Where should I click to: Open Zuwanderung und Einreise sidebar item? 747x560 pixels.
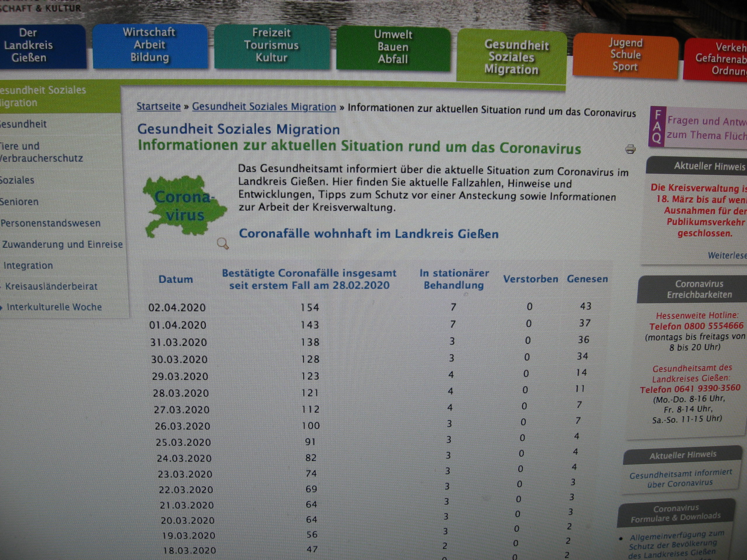62,244
